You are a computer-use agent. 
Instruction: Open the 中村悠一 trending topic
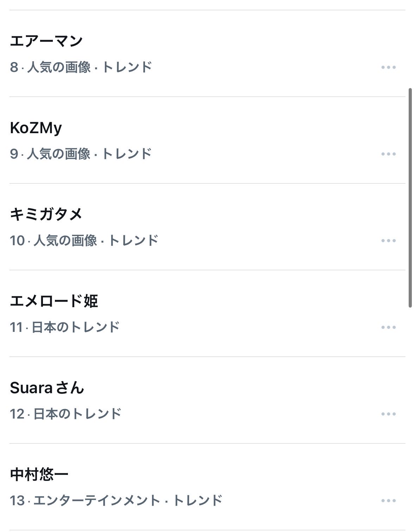pyautogui.click(x=39, y=474)
